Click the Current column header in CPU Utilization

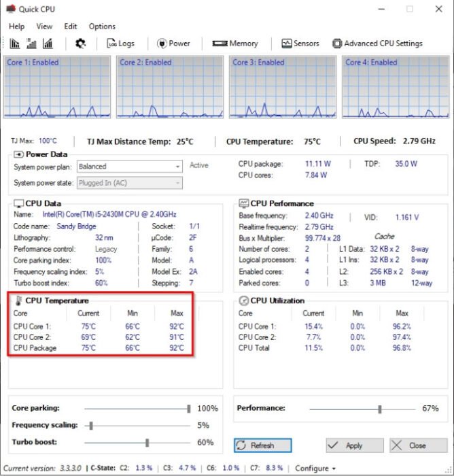(313, 313)
